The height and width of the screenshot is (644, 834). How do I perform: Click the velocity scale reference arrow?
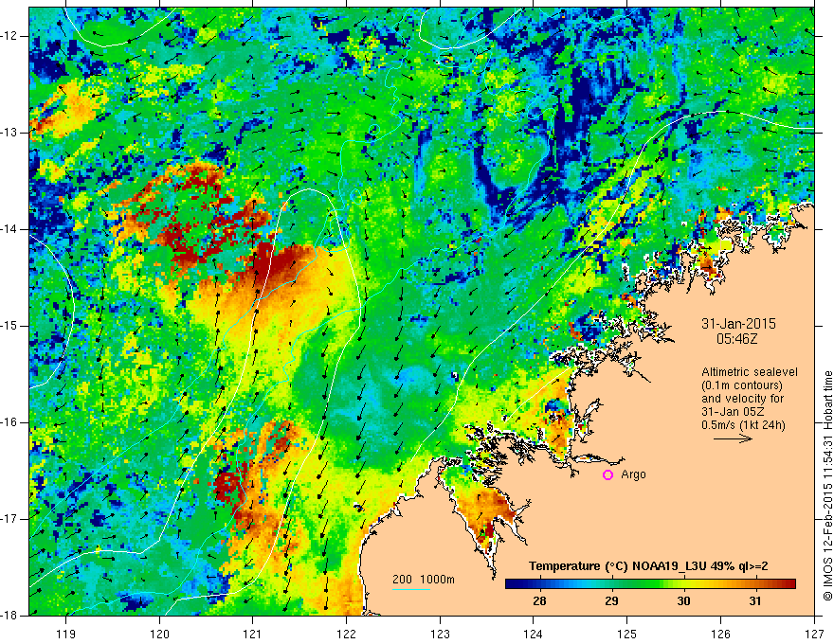pos(733,438)
